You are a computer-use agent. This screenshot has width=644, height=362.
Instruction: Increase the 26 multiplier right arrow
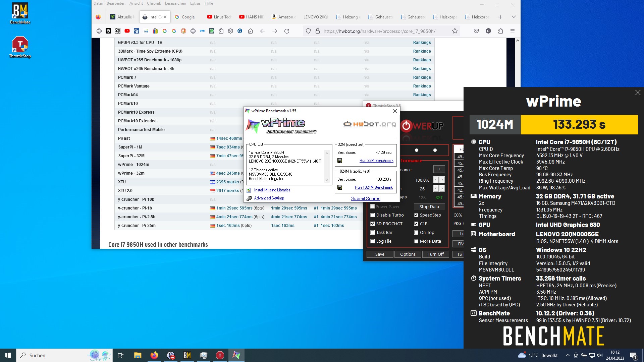[442, 189]
